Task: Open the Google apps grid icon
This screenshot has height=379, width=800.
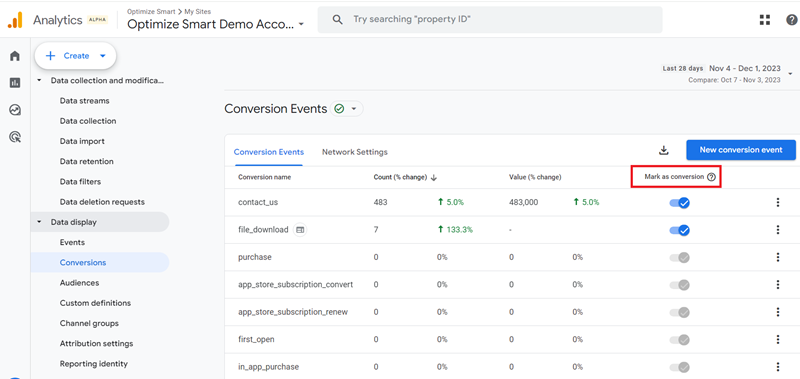Action: pyautogui.click(x=764, y=20)
